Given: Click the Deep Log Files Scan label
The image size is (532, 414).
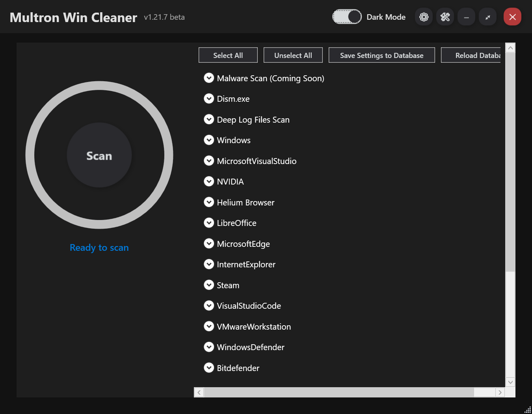Looking at the screenshot, I should pos(253,120).
